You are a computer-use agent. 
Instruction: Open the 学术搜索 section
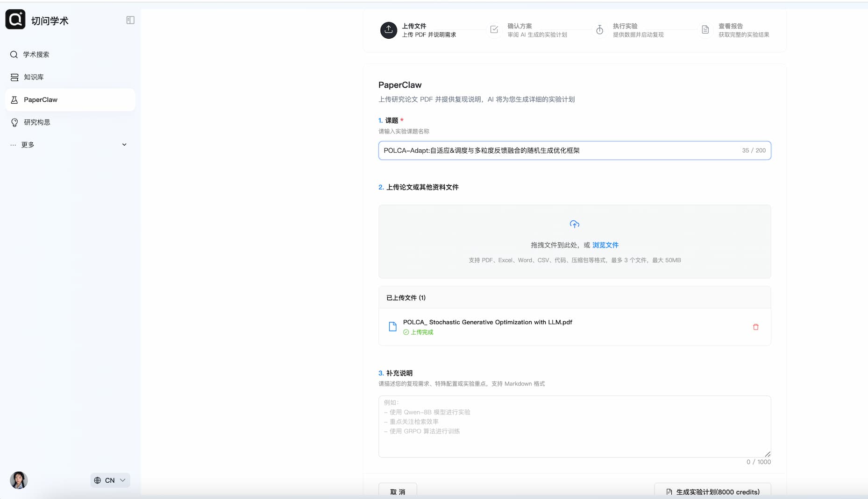click(x=35, y=54)
